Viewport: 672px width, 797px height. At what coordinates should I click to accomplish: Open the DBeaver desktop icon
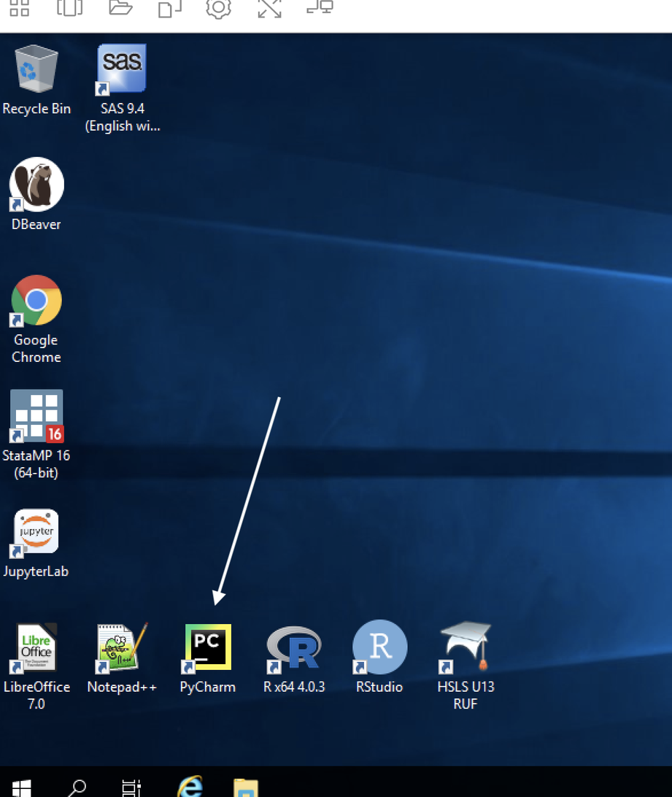point(36,185)
